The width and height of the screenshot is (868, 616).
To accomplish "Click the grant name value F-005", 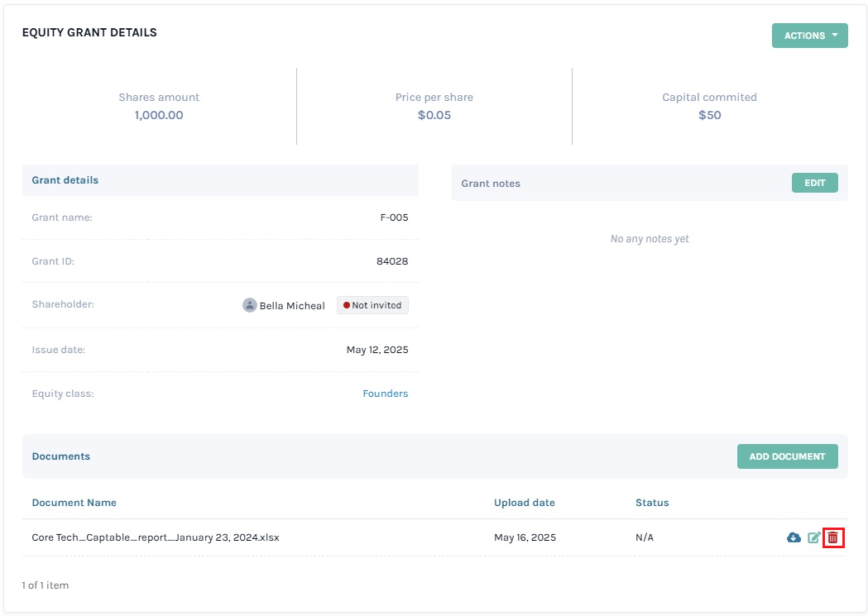I will [x=394, y=217].
